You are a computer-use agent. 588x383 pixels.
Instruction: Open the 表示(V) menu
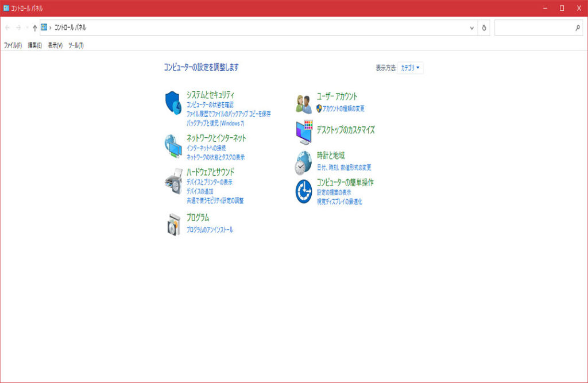pyautogui.click(x=55, y=45)
